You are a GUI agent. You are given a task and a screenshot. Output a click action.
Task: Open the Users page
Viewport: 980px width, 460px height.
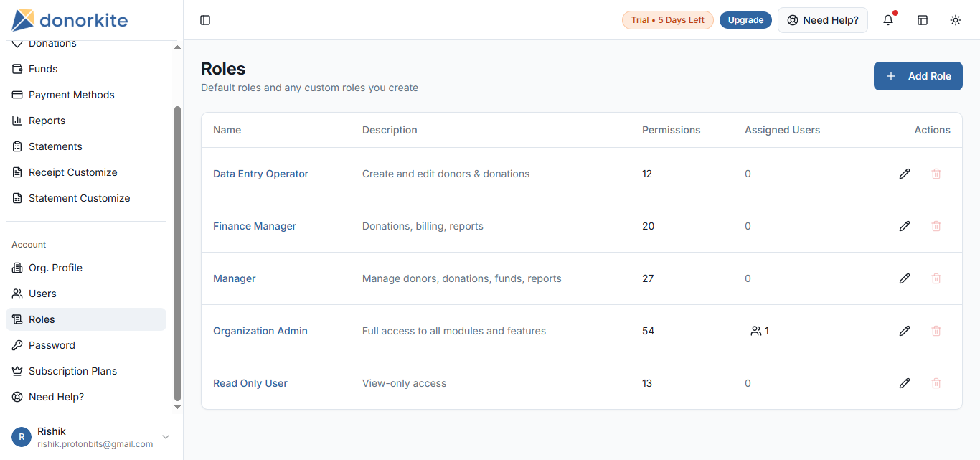click(x=86, y=294)
